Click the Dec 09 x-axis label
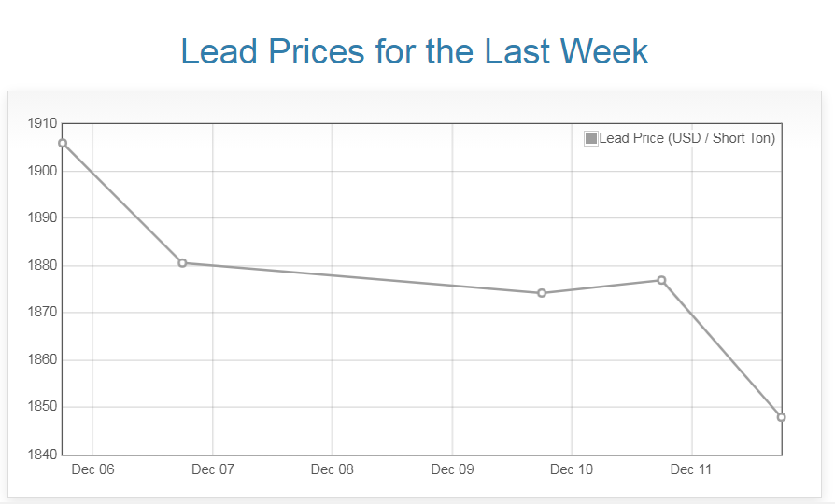 tap(452, 469)
